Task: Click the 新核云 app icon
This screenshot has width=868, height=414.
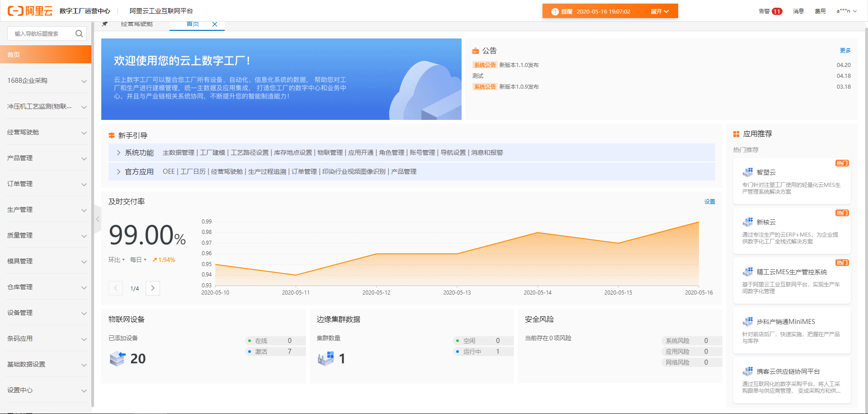Action: coord(748,222)
